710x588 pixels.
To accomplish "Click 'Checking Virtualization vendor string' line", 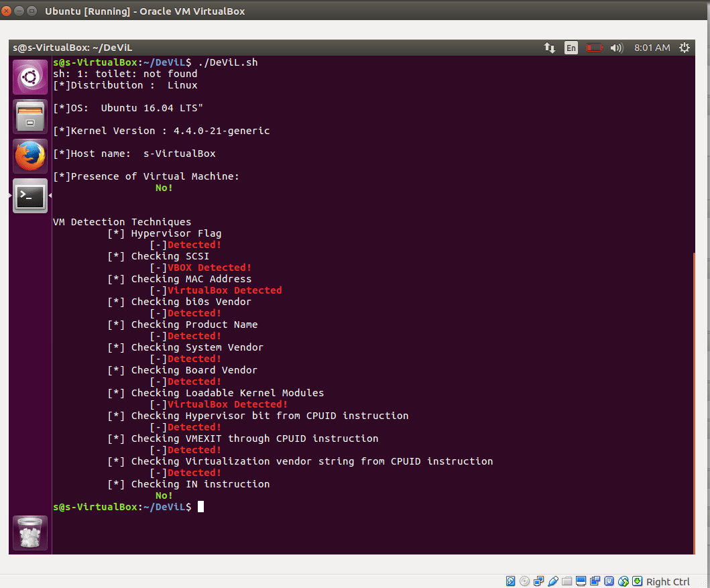I will tap(300, 461).
